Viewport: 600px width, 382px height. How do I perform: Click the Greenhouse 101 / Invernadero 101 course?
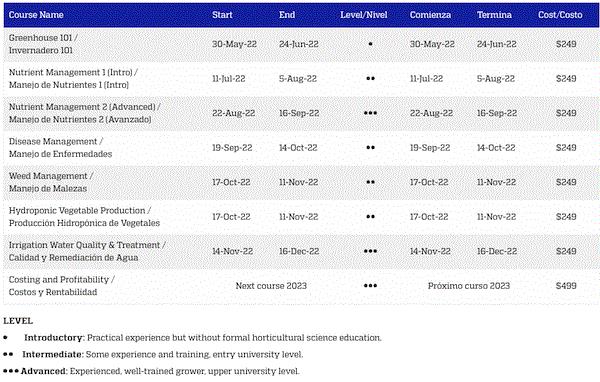point(43,44)
